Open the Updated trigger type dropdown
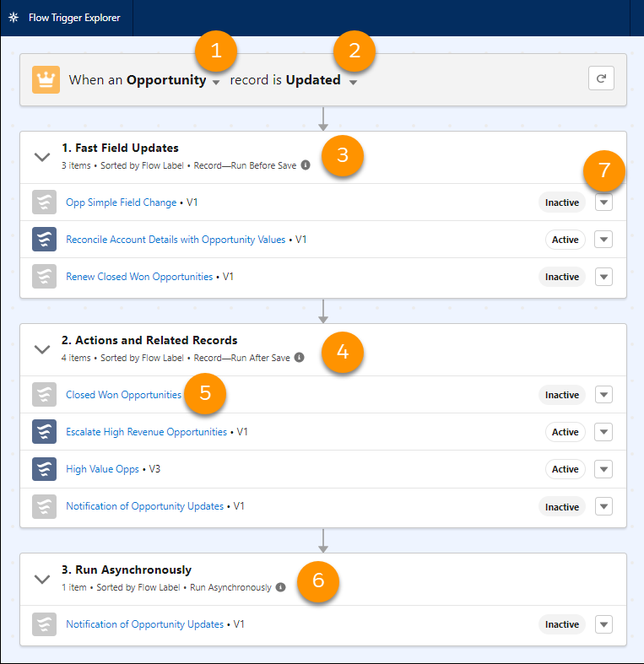The height and width of the screenshot is (664, 644). point(353,83)
